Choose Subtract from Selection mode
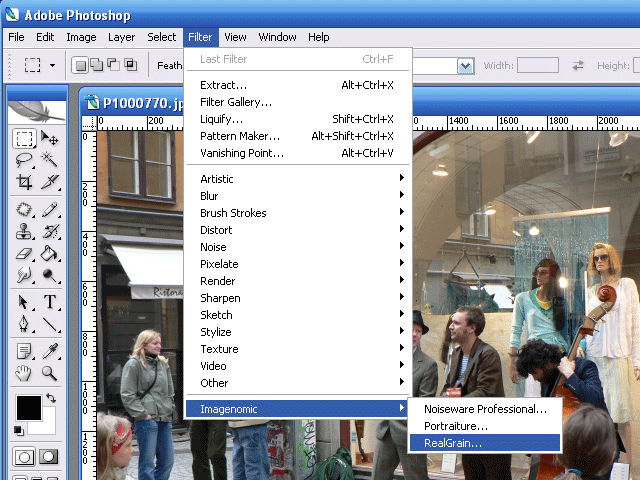This screenshot has width=640, height=480. (113, 65)
